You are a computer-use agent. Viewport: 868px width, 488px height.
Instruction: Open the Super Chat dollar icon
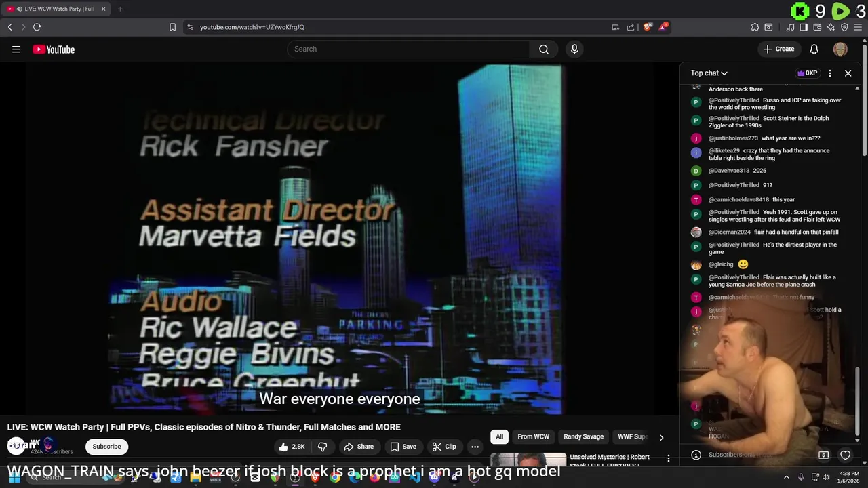823,455
